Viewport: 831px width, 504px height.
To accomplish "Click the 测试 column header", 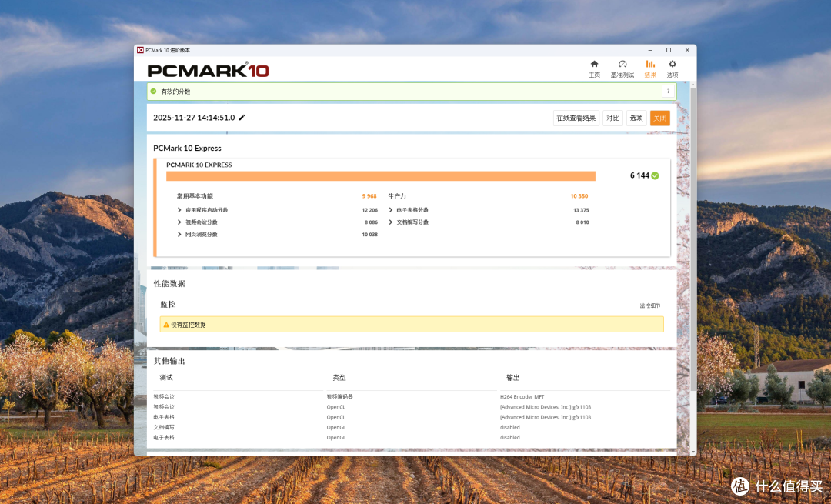I will tap(166, 377).
